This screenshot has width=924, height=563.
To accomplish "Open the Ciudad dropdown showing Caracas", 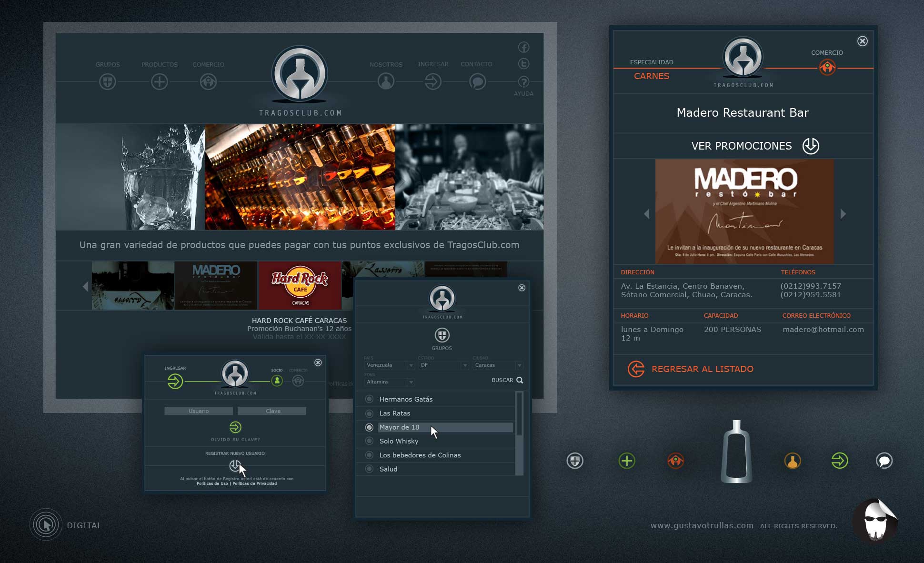I will pyautogui.click(x=498, y=365).
